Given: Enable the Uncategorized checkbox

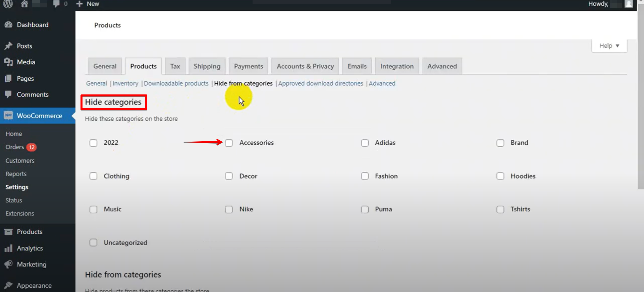Looking at the screenshot, I should point(93,242).
